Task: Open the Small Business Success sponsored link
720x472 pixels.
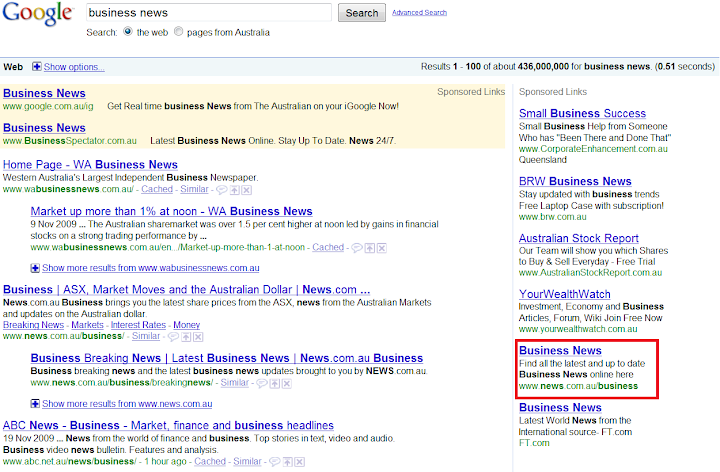Action: 582,113
